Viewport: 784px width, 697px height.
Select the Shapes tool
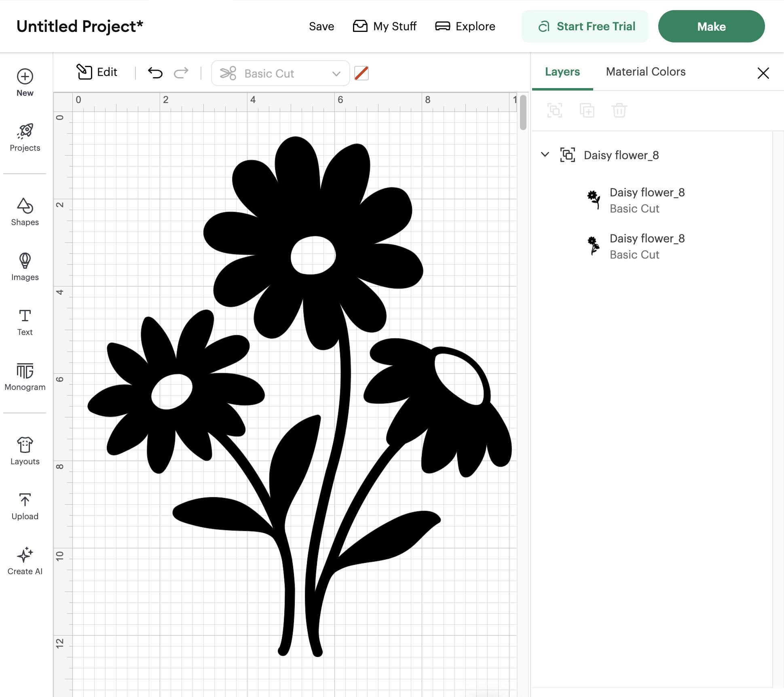coord(25,212)
